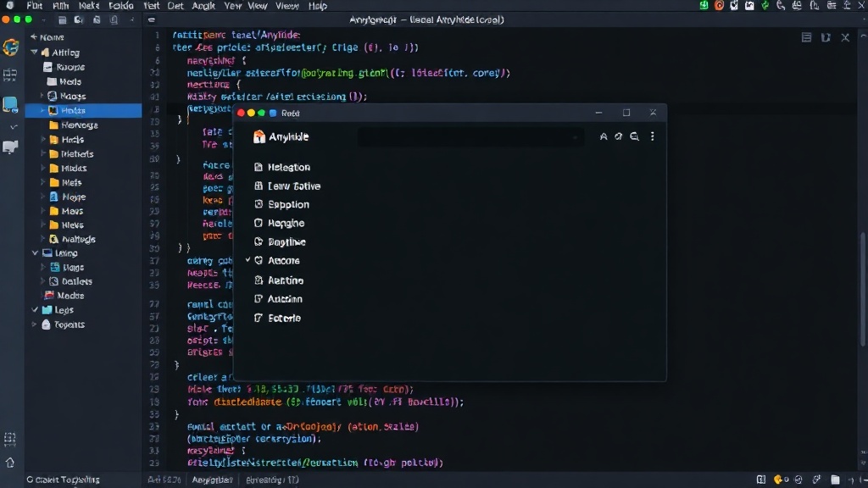
Task: Expand the 'Avaltegls' node arrow
Action: (x=42, y=239)
